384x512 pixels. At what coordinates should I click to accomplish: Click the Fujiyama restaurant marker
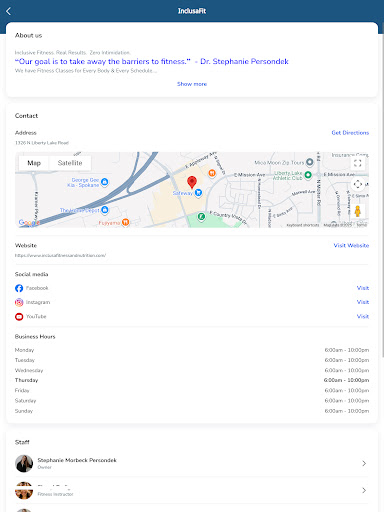pyautogui.click(x=125, y=222)
